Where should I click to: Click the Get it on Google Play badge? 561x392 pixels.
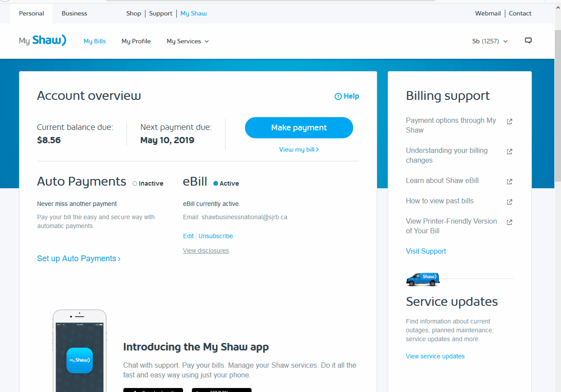[x=221, y=391]
